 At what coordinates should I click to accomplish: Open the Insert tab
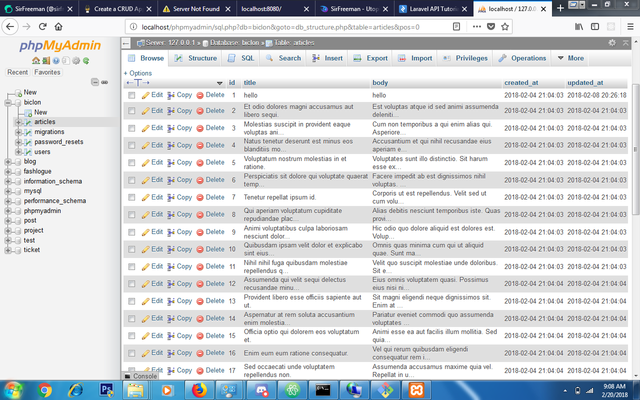click(x=327, y=58)
